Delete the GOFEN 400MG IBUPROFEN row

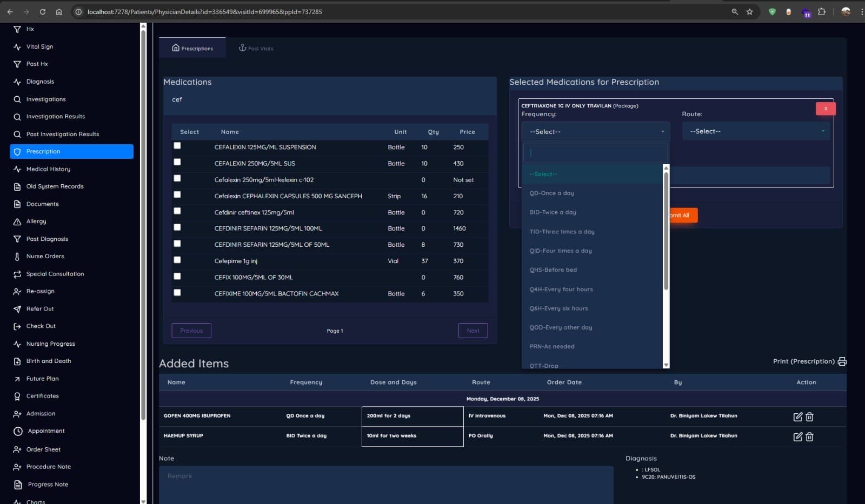(809, 416)
